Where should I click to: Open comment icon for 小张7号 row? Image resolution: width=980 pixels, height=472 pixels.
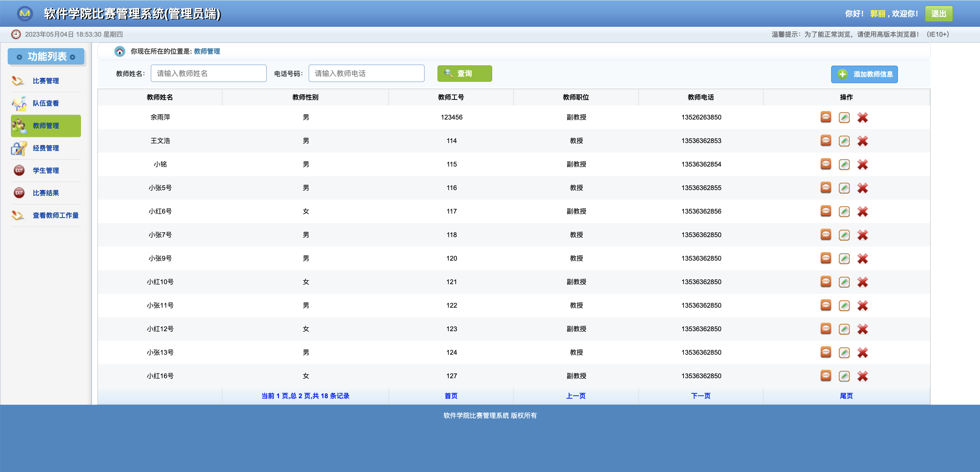click(x=825, y=235)
